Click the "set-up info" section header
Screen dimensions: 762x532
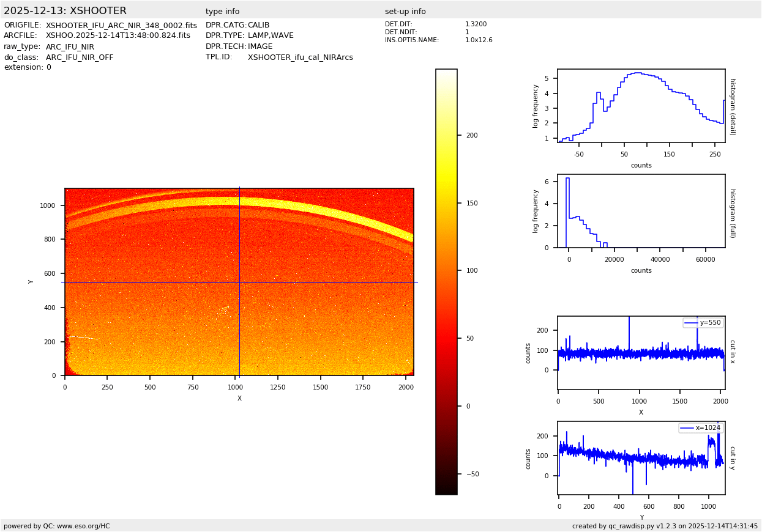[405, 12]
